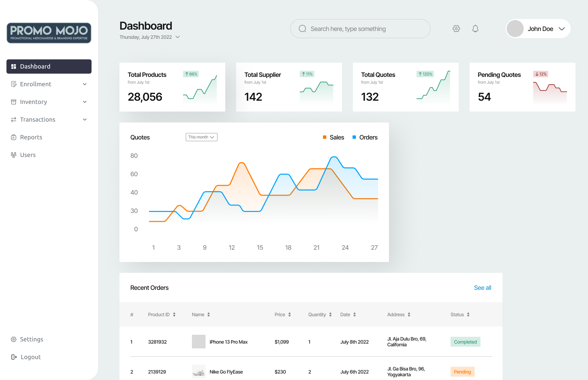Go to Reports in sidebar
Screen dimensions: 588x380
point(31,137)
